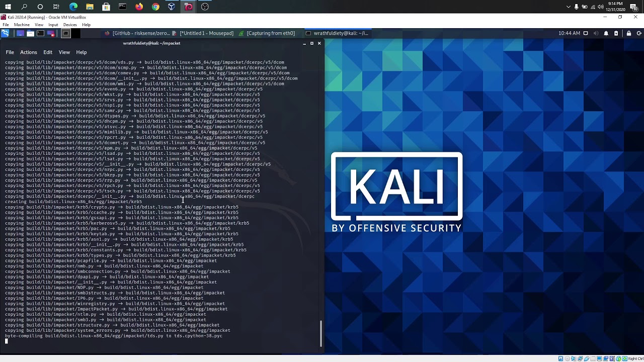Open VirtualBox View menu
This screenshot has height=362, width=644.
(x=39, y=25)
